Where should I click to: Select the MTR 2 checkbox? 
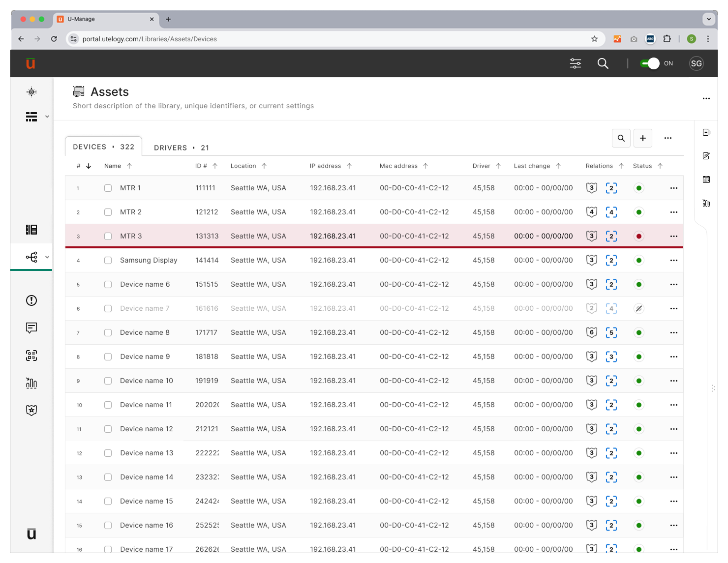(108, 212)
